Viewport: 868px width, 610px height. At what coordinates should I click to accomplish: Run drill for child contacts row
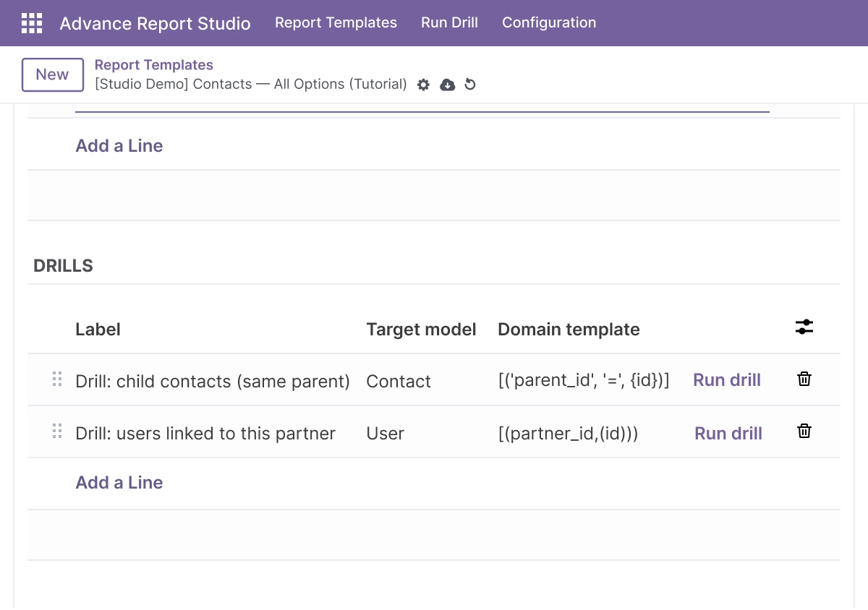[727, 380]
